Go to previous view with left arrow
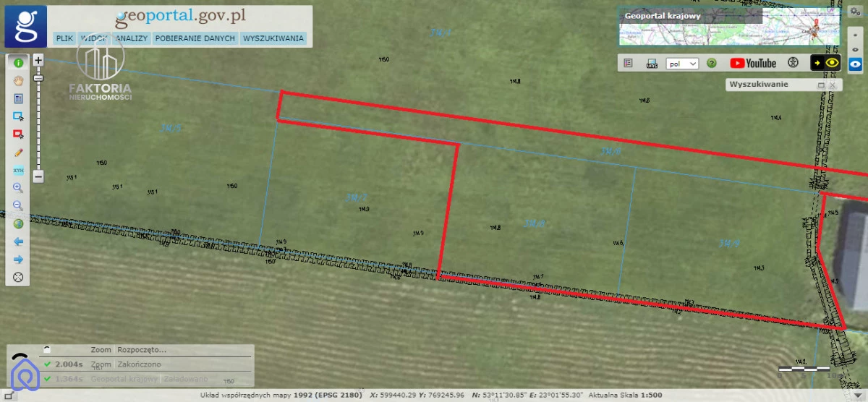 coord(19,241)
